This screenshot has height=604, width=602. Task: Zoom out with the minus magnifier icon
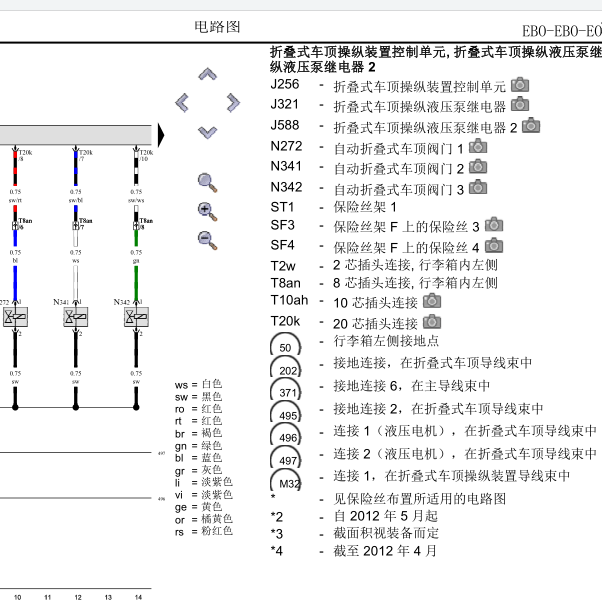[x=207, y=240]
